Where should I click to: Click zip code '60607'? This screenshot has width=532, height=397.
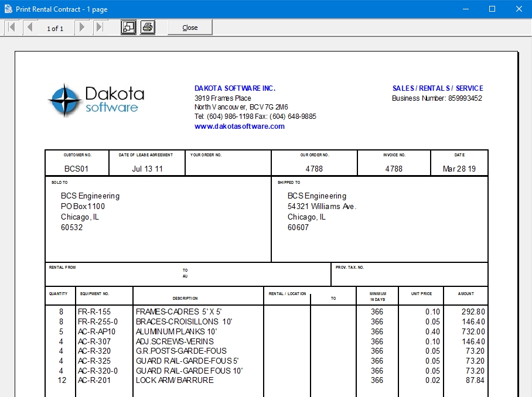click(298, 228)
